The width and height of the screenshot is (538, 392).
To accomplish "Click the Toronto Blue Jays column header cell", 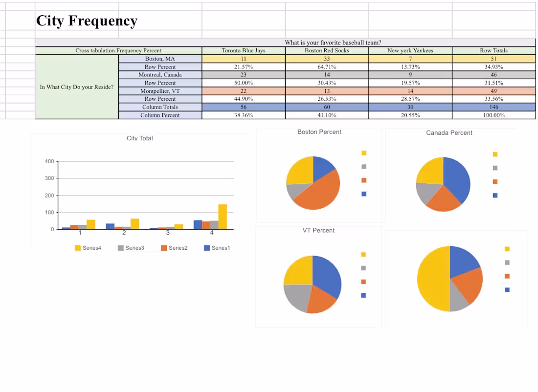I will (x=243, y=50).
